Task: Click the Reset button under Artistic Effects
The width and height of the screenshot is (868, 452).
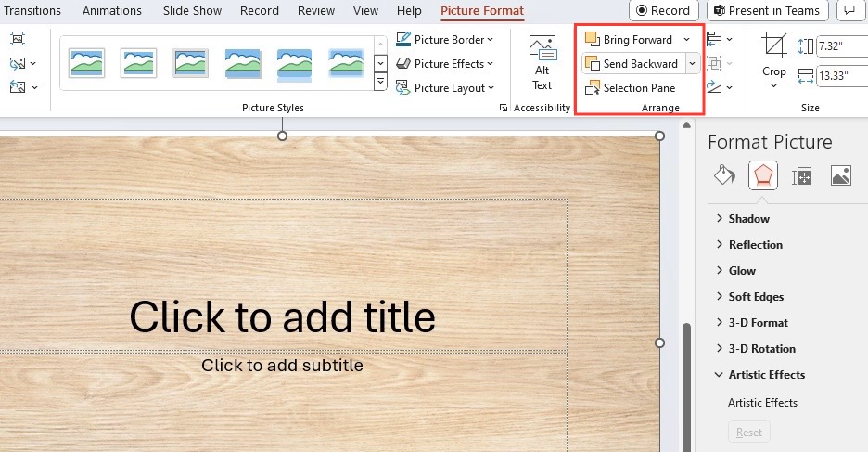Action: coord(749,433)
